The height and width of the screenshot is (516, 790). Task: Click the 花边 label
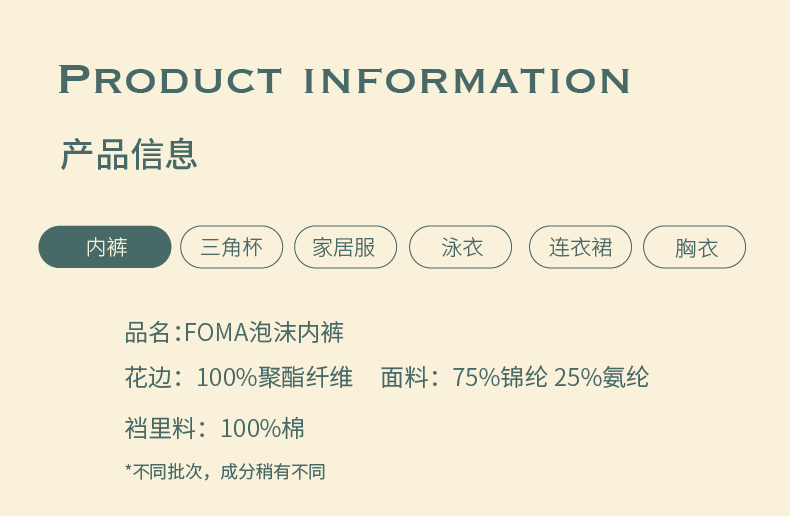point(148,378)
